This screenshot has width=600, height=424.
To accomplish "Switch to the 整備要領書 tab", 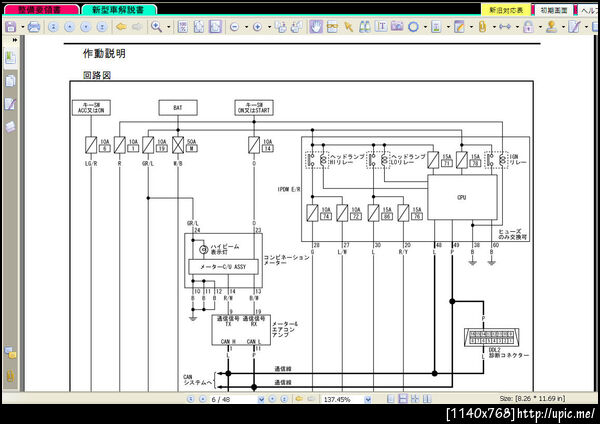I will (41, 10).
